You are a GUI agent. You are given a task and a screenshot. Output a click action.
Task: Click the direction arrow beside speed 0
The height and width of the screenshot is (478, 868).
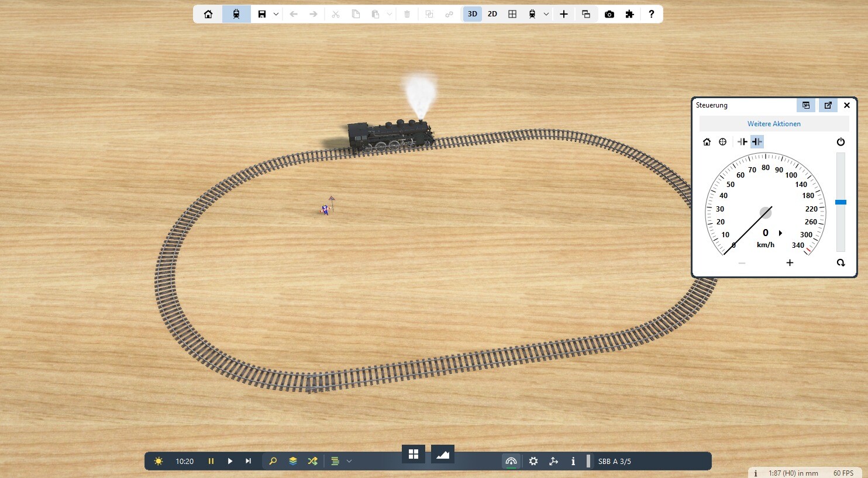click(x=780, y=233)
